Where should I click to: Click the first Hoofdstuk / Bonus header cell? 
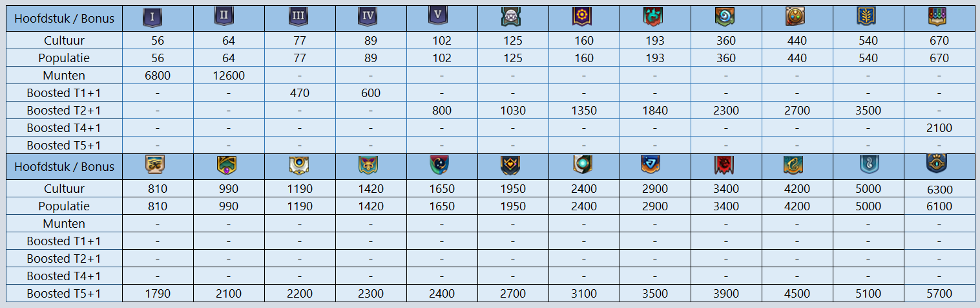tap(64, 18)
